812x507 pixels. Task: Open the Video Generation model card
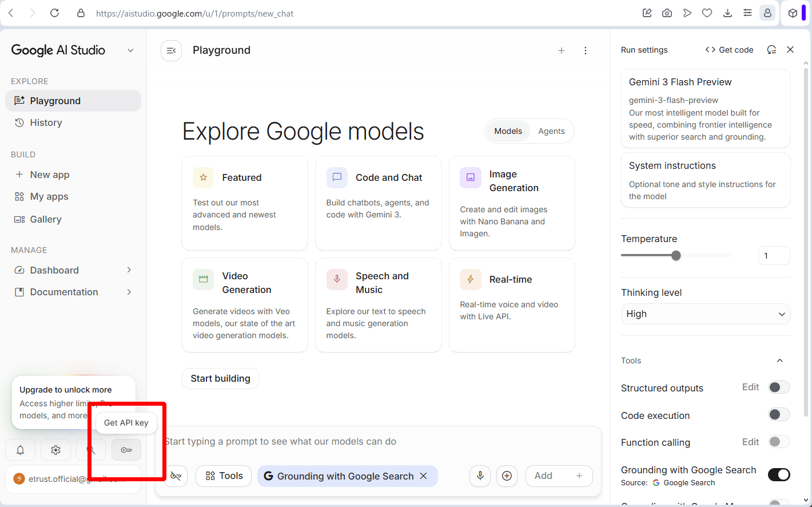coord(245,305)
